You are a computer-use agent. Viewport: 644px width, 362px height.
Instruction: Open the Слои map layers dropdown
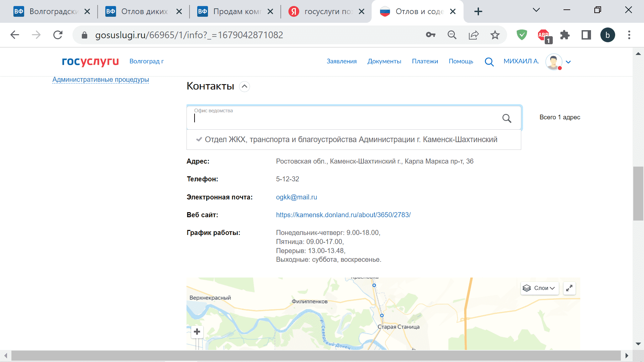pos(540,288)
